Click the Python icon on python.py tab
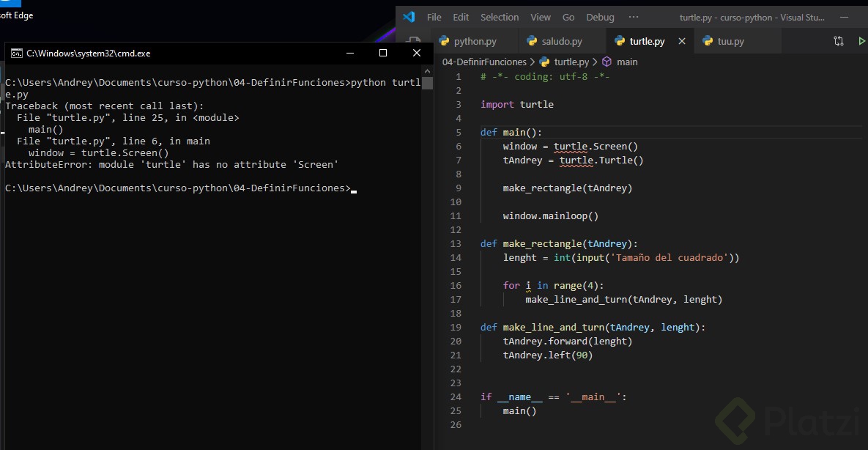 (x=443, y=40)
